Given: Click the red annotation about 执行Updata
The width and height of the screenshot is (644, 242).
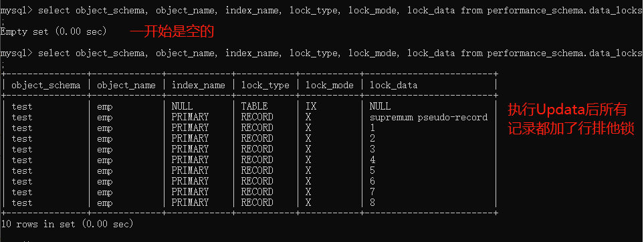Looking at the screenshot, I should [x=571, y=120].
